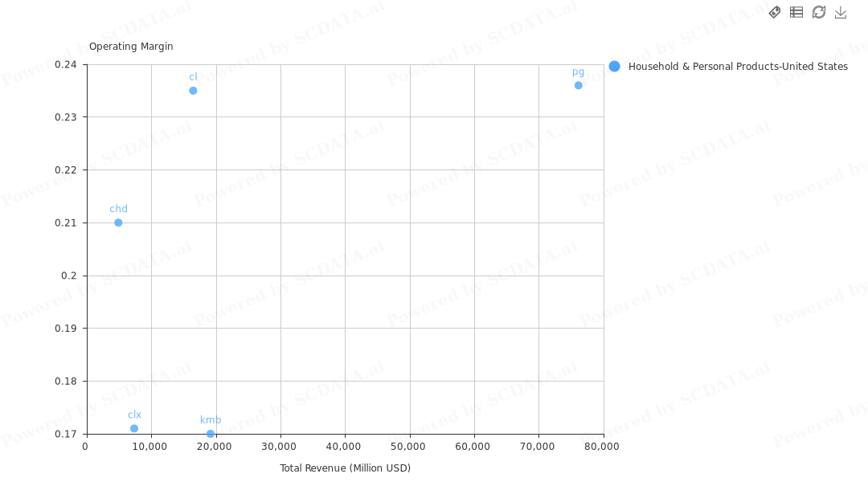Click the 0.24 y-axis tick label
The height and width of the screenshot is (482, 868).
(66, 64)
